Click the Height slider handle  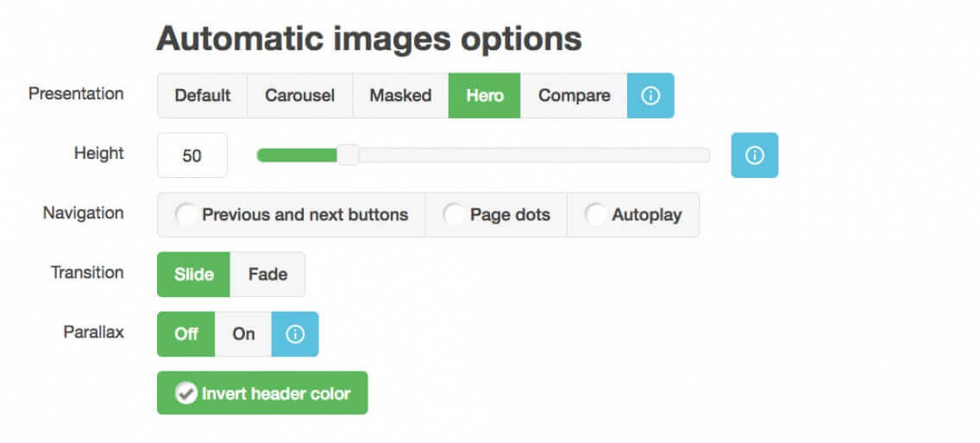(x=348, y=155)
